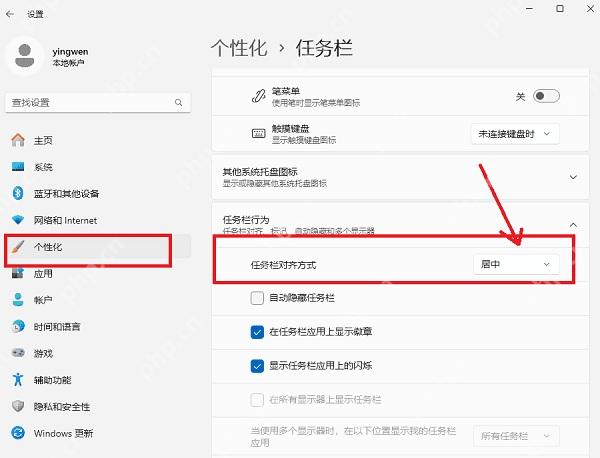Open the 居中 taskbar alignment dropdown

click(x=516, y=264)
